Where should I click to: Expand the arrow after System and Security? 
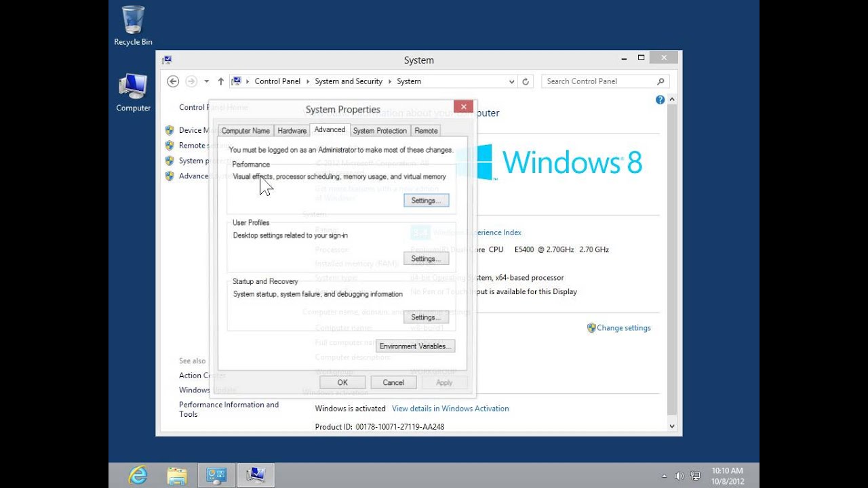point(390,81)
